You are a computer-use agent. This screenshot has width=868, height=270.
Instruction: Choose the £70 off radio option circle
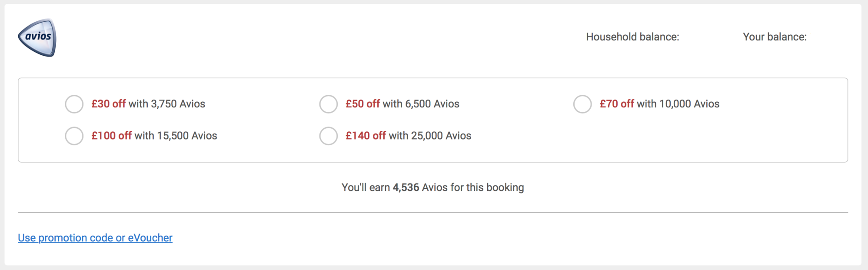point(582,104)
